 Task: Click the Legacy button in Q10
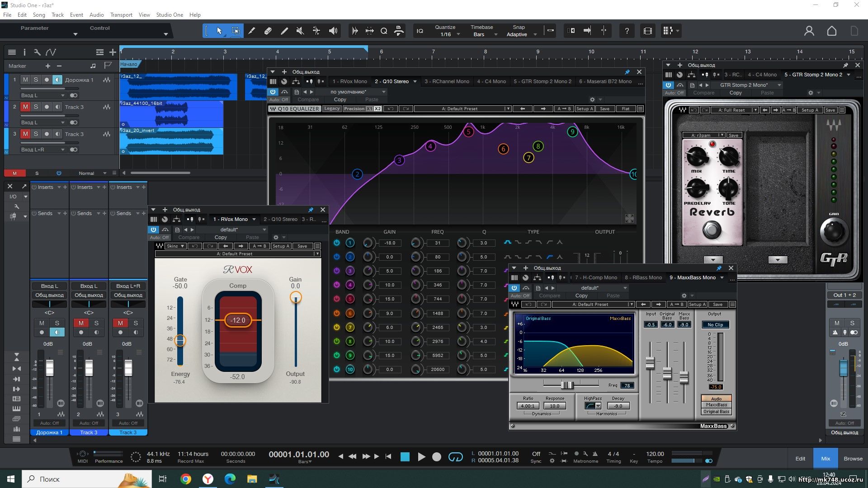pyautogui.click(x=332, y=108)
